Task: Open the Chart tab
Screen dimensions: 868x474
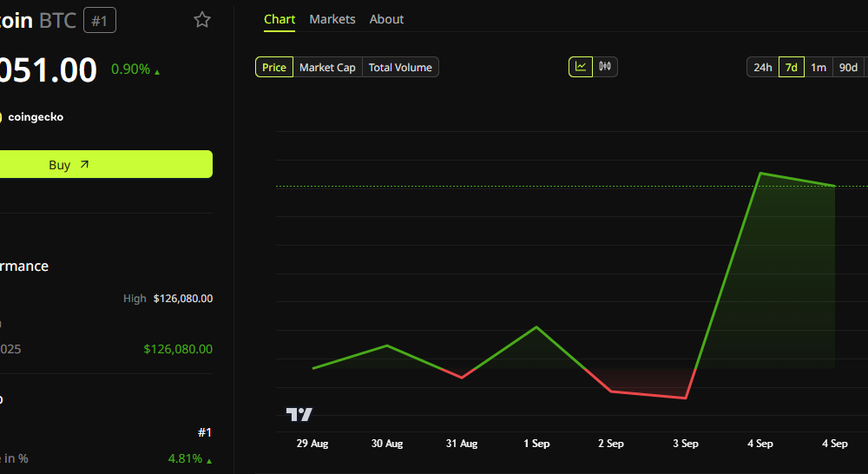Action: 279,19
